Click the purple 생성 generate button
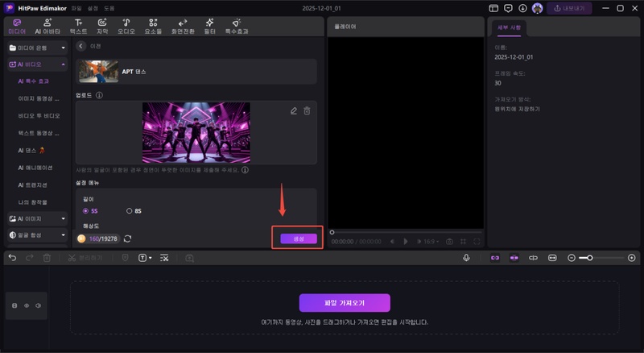 point(298,239)
